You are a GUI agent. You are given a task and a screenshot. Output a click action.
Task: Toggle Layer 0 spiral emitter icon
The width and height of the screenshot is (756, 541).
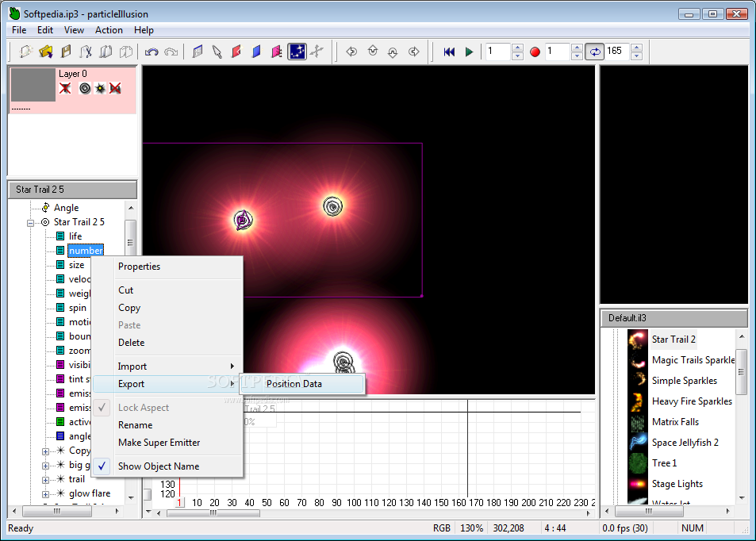[85, 88]
